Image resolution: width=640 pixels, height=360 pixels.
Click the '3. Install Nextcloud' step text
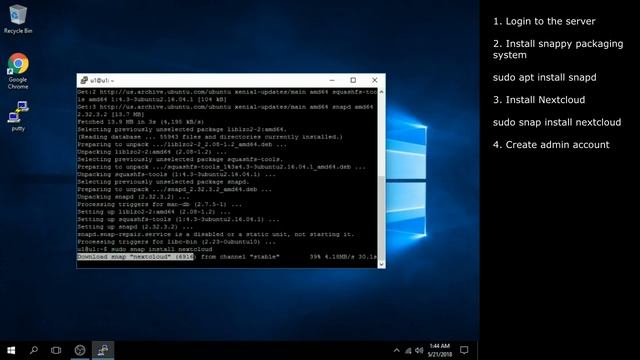coord(539,100)
